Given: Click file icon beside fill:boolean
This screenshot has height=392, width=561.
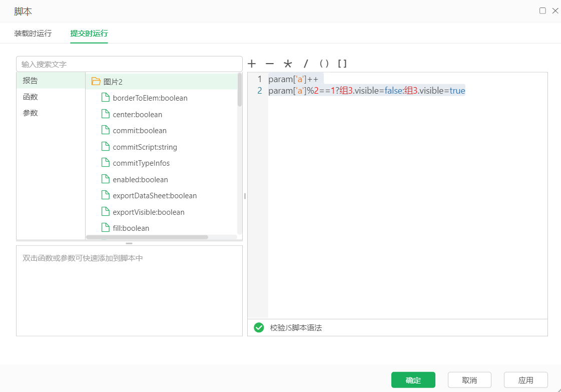Looking at the screenshot, I should click(x=105, y=228).
